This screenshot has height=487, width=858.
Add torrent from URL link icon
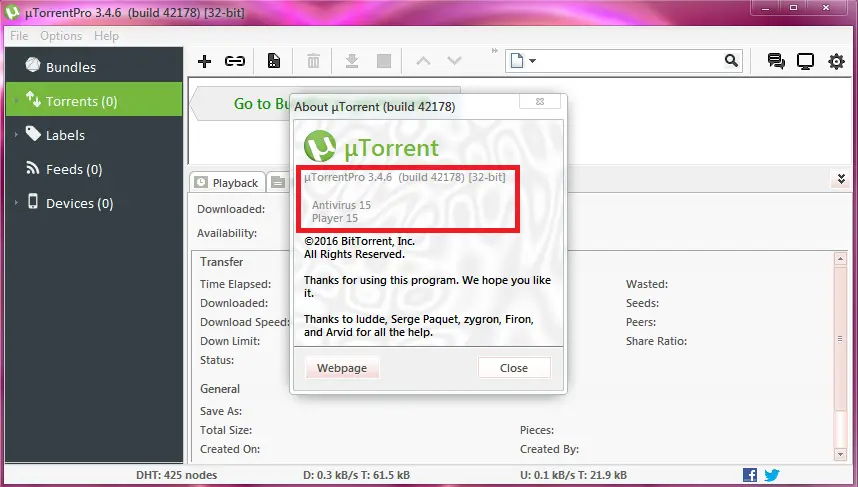[x=235, y=61]
